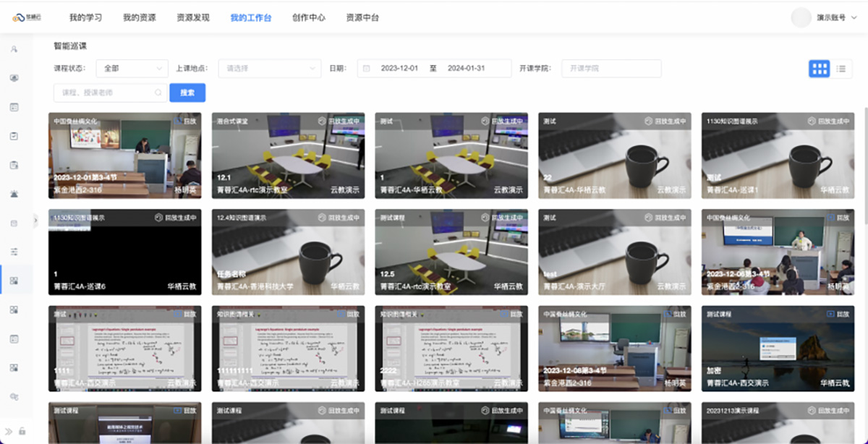Focus the 开课学院 input field
The width and height of the screenshot is (868, 444).
[611, 69]
